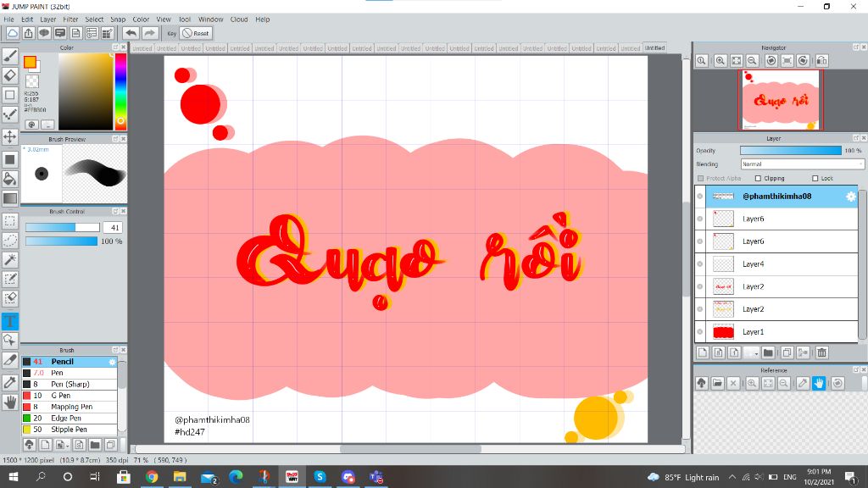Click Navigator rotate left icon
This screenshot has width=868, height=488.
coord(771,60)
